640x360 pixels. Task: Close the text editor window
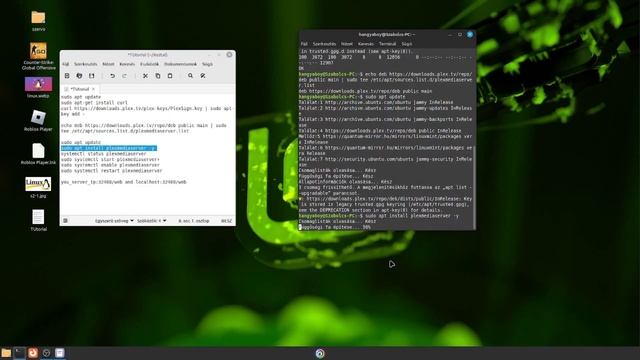click(x=229, y=54)
